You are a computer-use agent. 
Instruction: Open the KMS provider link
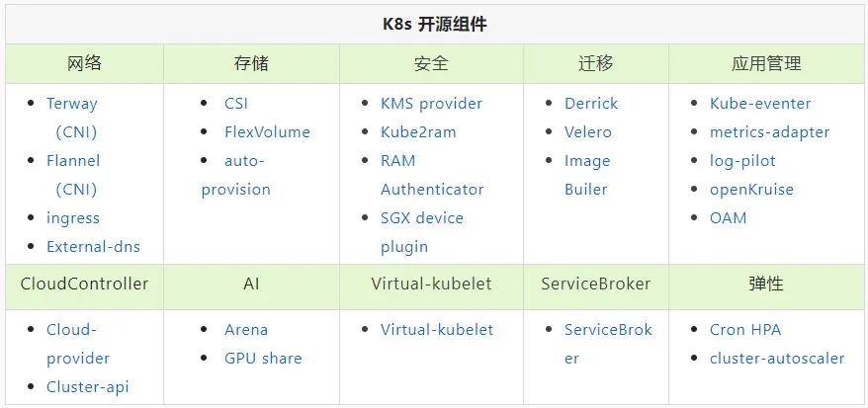coord(431,104)
